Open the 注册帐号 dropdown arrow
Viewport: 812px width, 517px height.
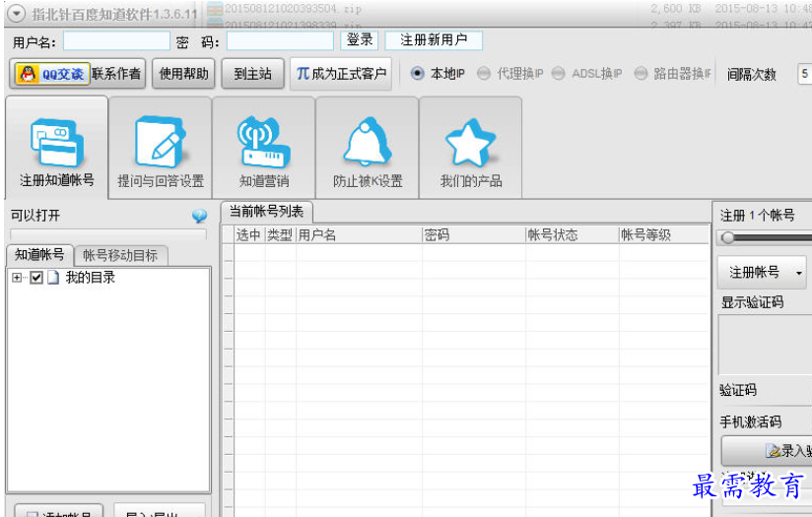point(799,273)
